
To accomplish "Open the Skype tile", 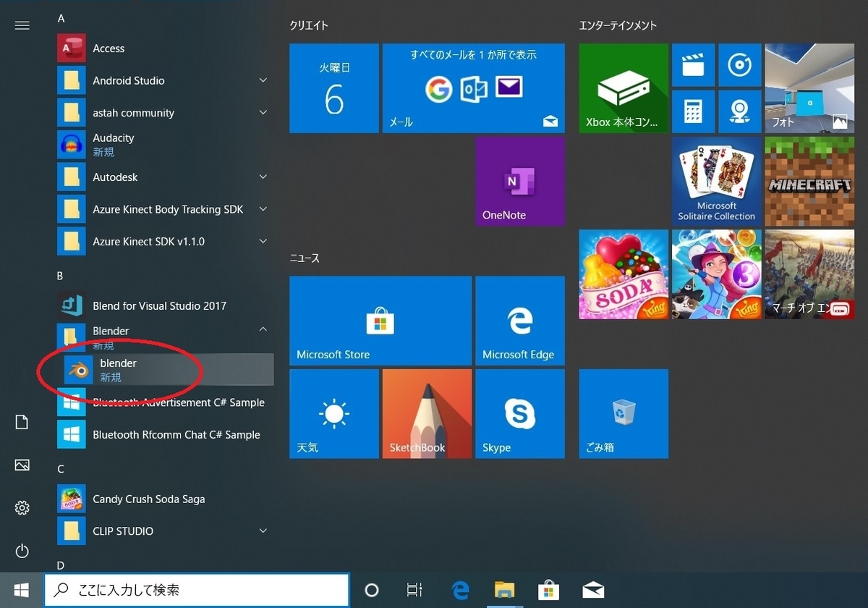I will point(519,413).
